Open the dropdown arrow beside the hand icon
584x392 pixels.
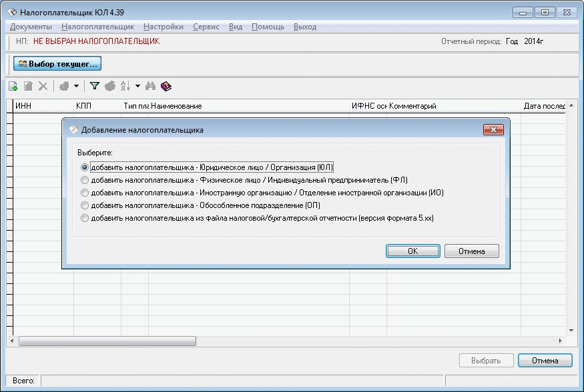coord(76,86)
